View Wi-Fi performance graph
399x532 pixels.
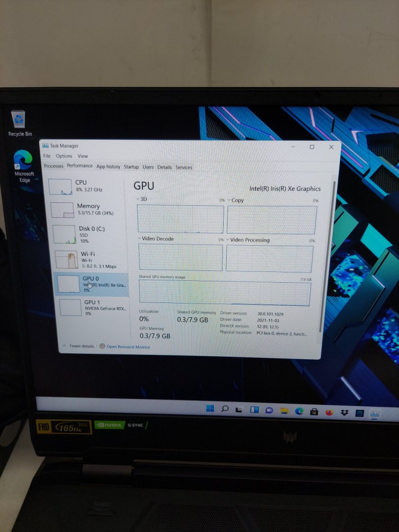[90, 260]
